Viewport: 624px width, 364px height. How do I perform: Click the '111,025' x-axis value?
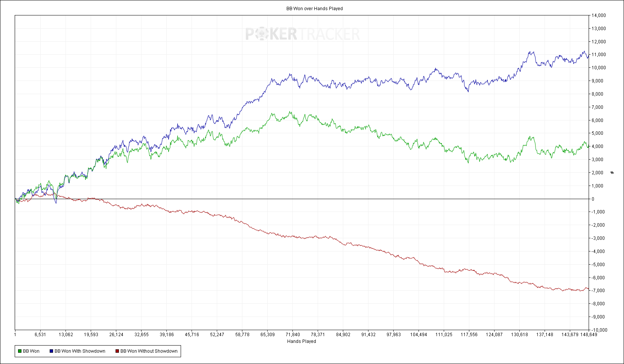[444, 335]
